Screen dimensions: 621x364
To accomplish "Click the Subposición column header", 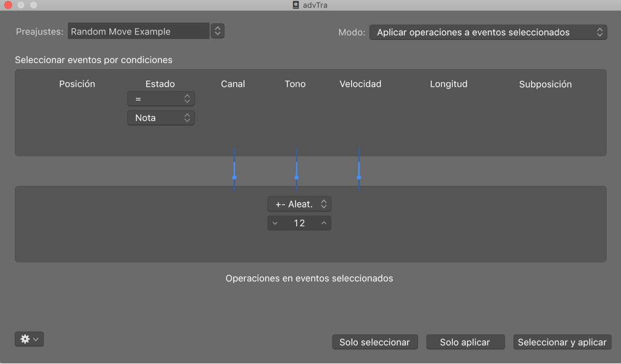I will tap(546, 84).
